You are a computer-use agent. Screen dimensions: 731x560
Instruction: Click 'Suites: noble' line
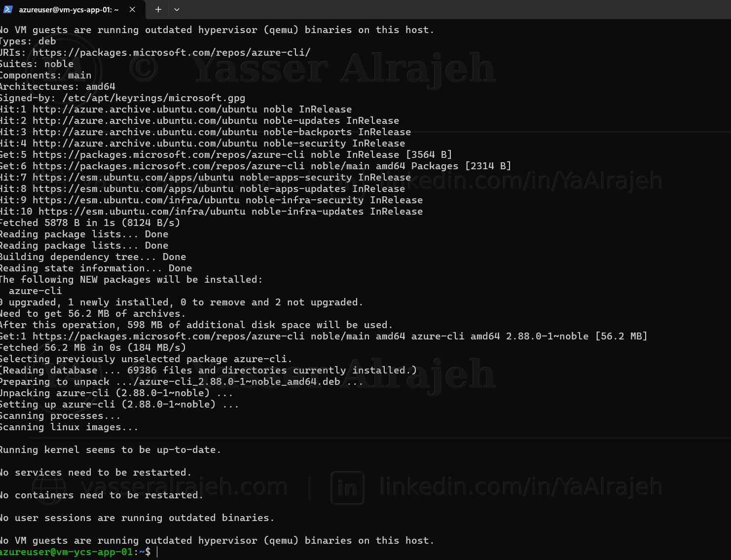[x=37, y=64]
